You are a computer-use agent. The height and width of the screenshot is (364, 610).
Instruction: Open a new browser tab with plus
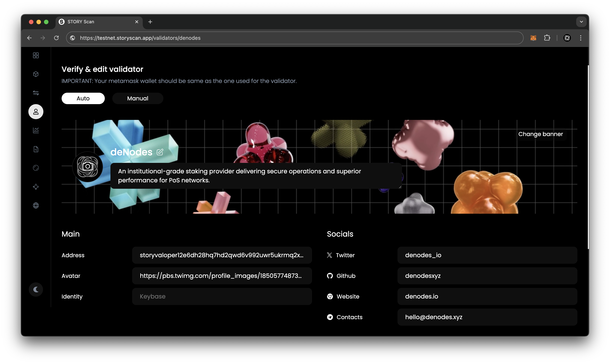(150, 22)
